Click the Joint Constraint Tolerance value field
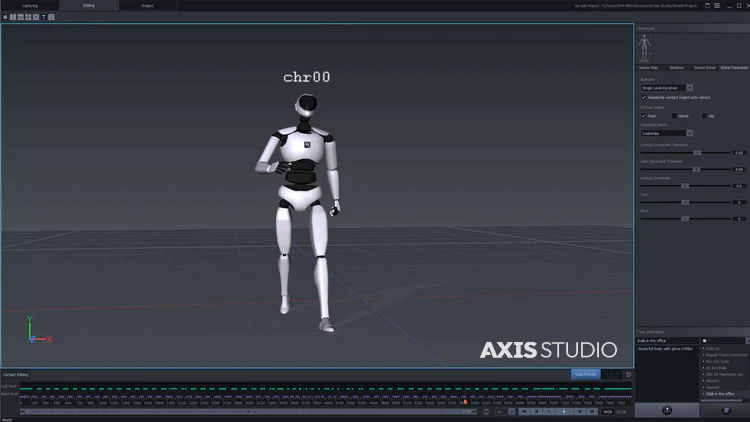The height and width of the screenshot is (422, 750). [x=739, y=169]
